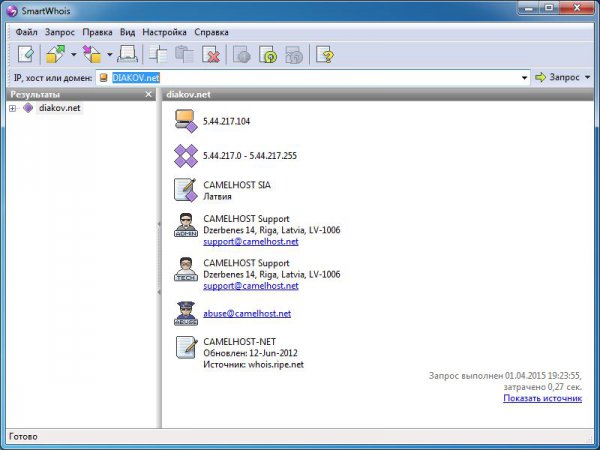Click the ABUSE police officer icon
Image resolution: width=600 pixels, height=450 pixels.
click(186, 313)
